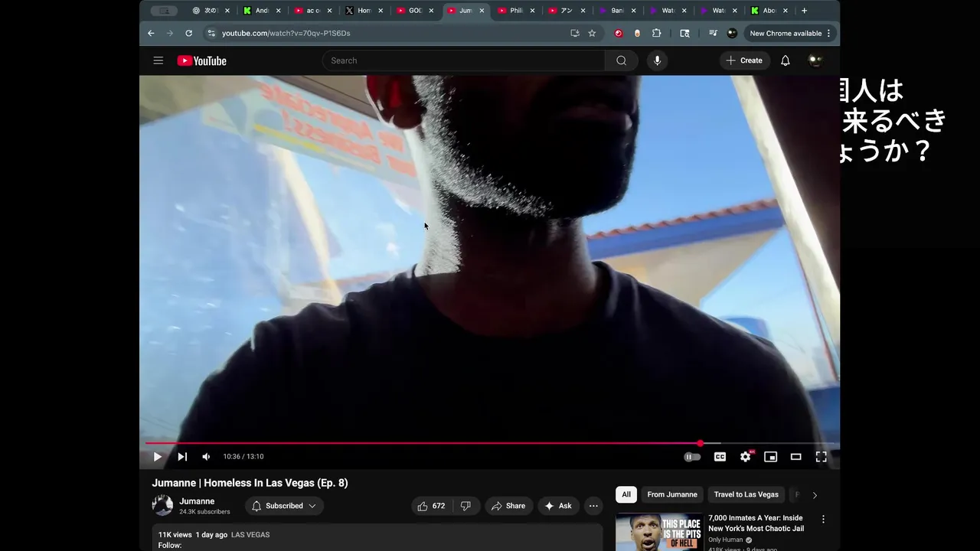Bookmark this page with the star

[592, 33]
